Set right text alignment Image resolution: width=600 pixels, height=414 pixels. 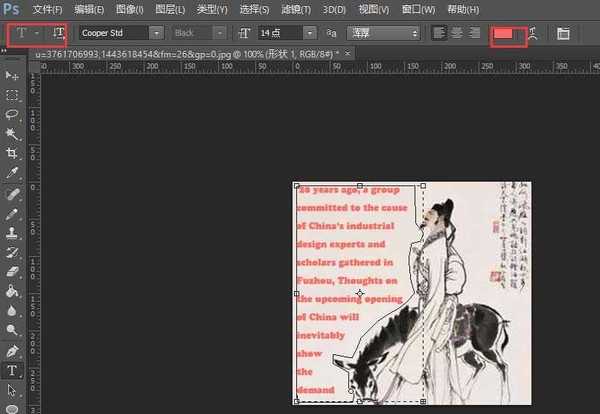coord(473,33)
